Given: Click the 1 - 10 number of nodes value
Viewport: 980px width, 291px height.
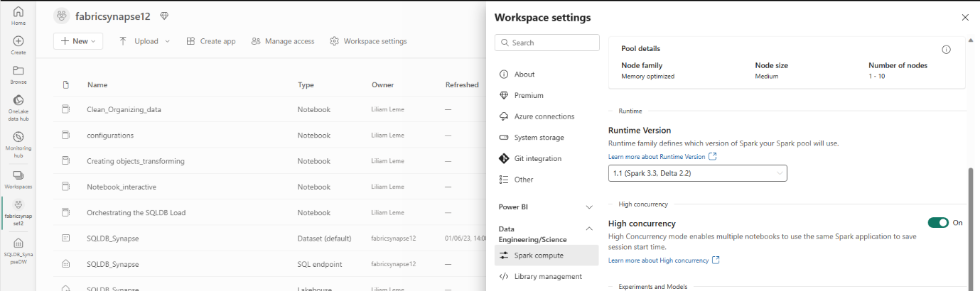Looking at the screenshot, I should [x=876, y=76].
